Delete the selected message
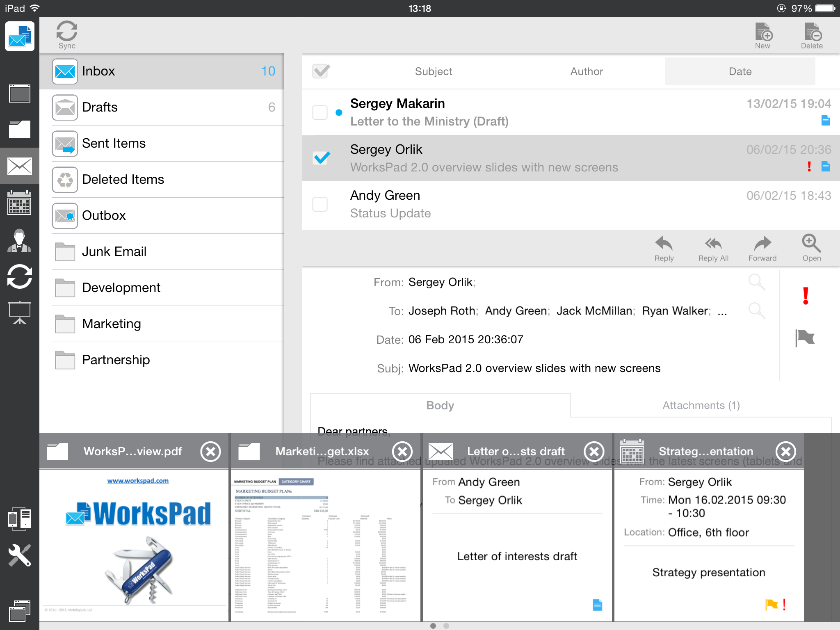 811,34
